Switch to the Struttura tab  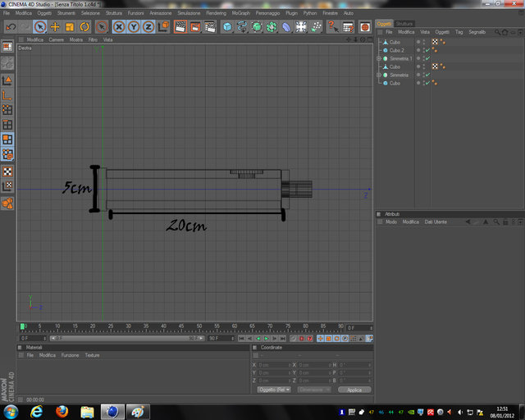click(404, 24)
